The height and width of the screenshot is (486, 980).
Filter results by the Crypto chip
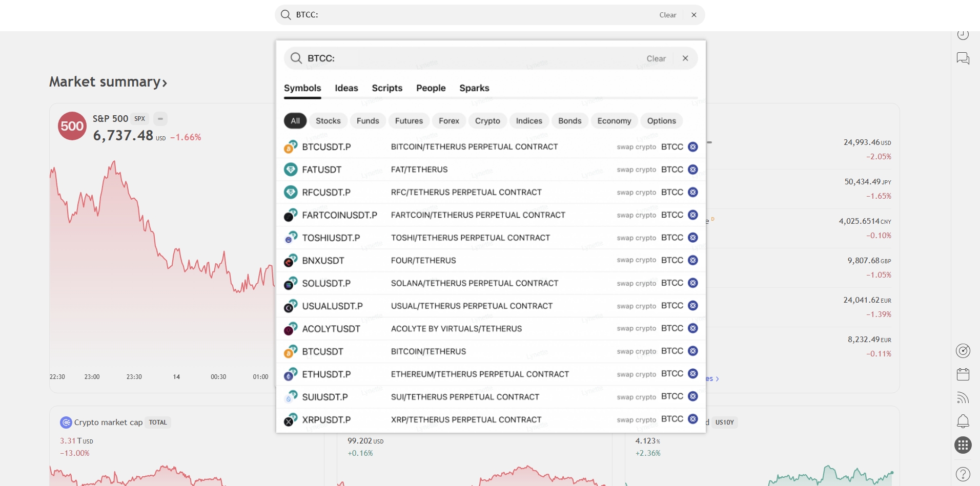[x=487, y=121]
